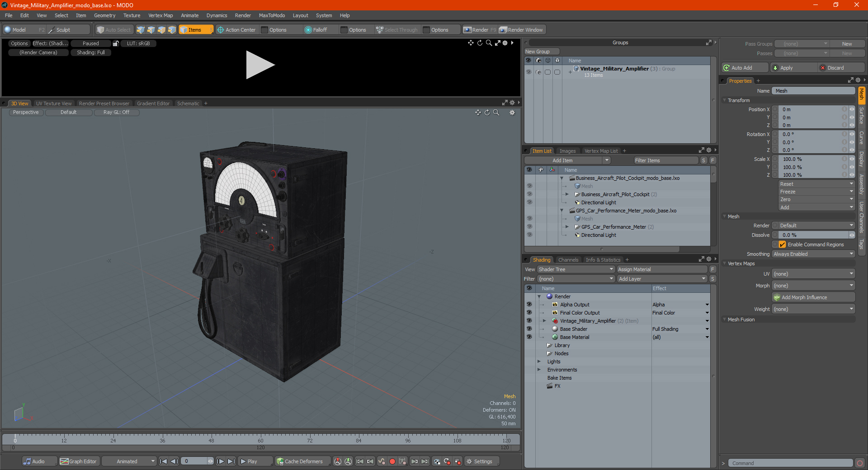Image resolution: width=868 pixels, height=470 pixels.
Task: Switch to Channels tab
Action: pos(568,260)
